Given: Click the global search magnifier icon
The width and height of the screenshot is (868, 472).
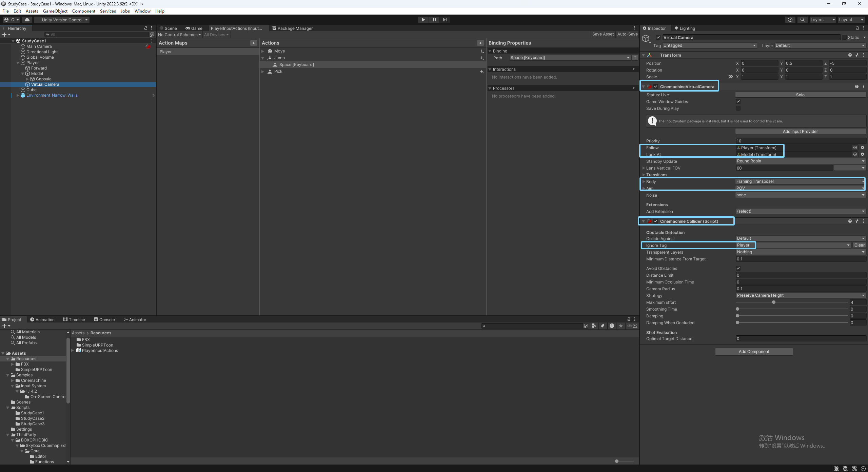Looking at the screenshot, I should (x=802, y=20).
